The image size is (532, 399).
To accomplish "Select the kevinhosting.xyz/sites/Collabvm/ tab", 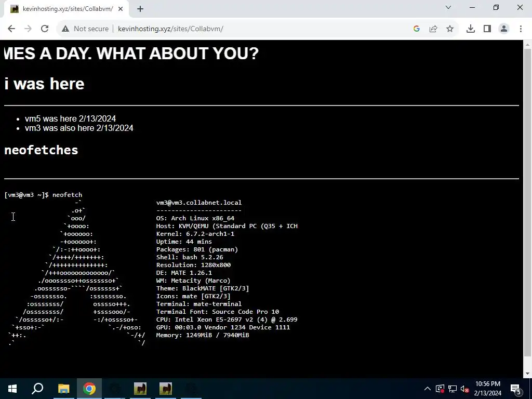I will pyautogui.click(x=67, y=9).
